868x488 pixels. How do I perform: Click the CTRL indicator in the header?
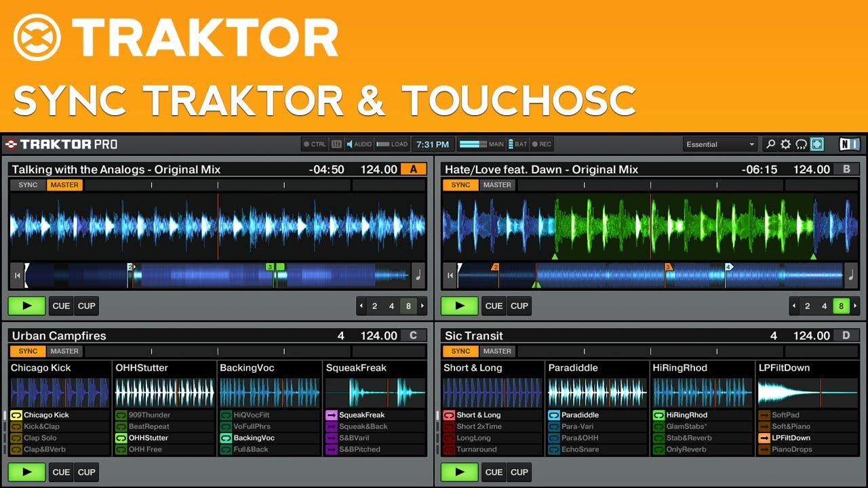[315, 144]
